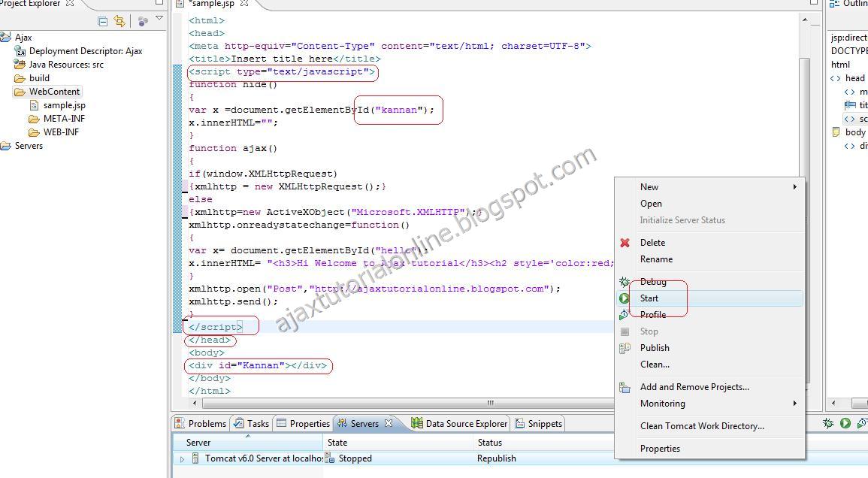The width and height of the screenshot is (868, 478).
Task: Click the Add and Remove Projects icon
Action: click(625, 386)
